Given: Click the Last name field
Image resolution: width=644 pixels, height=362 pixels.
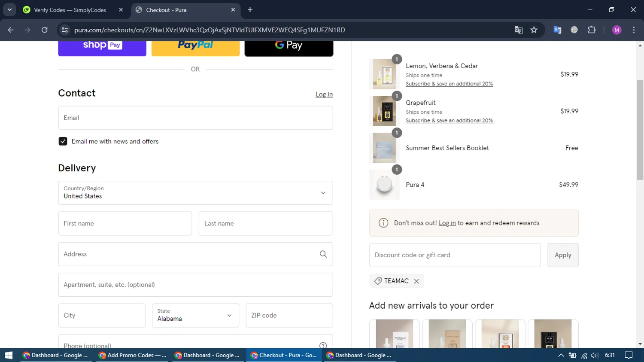Looking at the screenshot, I should pos(266,223).
